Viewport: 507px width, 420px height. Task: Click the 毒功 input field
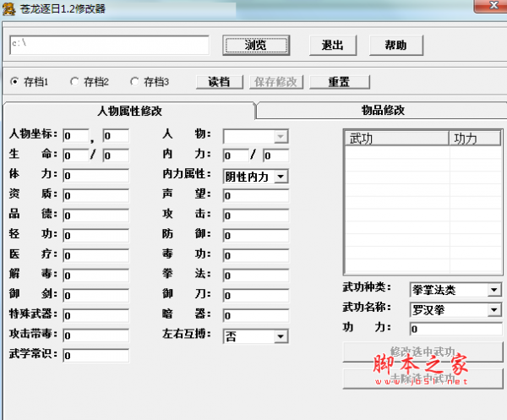[256, 256]
